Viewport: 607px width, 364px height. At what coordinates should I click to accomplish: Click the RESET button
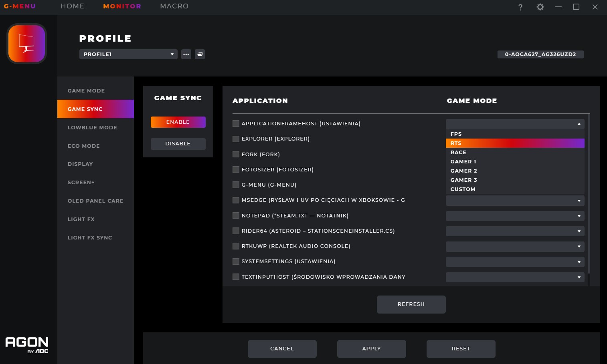tap(461, 349)
